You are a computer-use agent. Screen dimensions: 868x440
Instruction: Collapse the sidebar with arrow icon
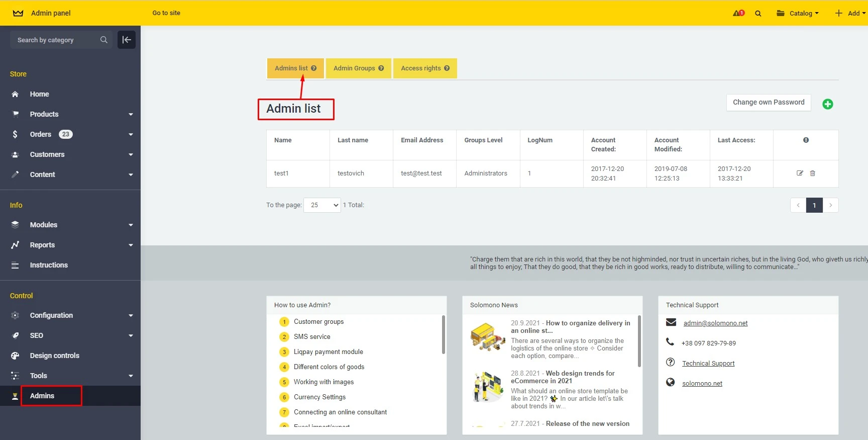coord(127,40)
